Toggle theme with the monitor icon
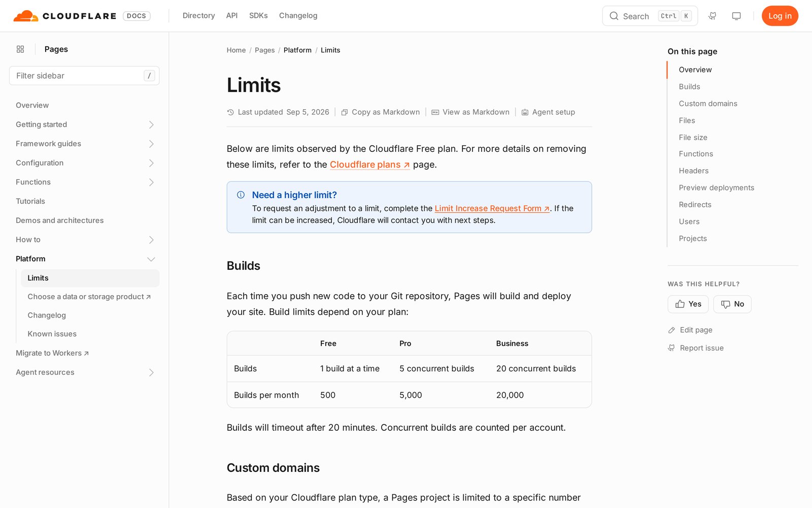The width and height of the screenshot is (812, 508). pos(736,16)
